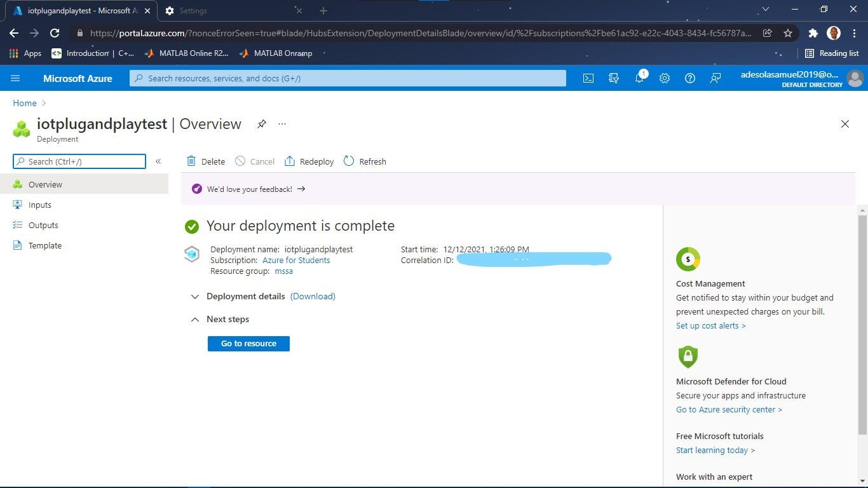Switch to the Settings browser tab
The image size is (868, 488).
pos(232,11)
